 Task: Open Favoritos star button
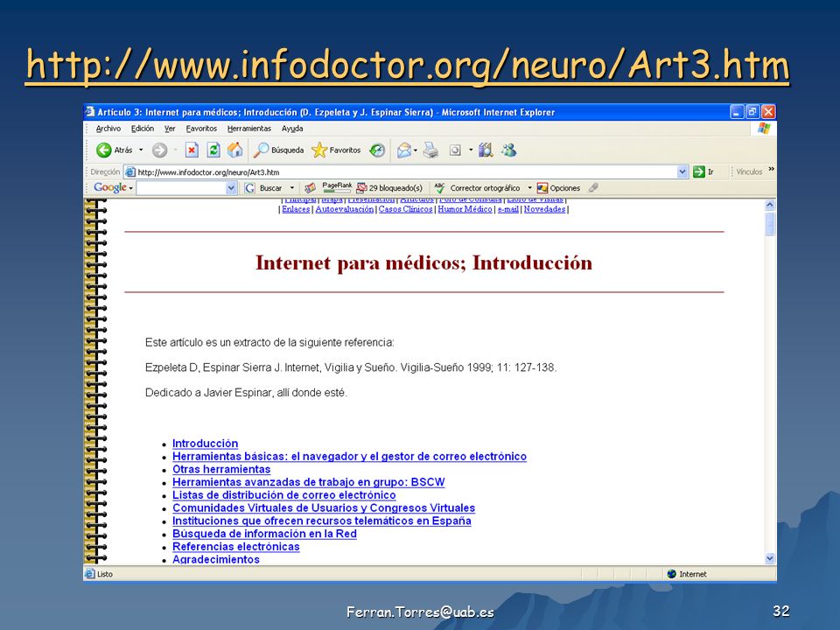pyautogui.click(x=336, y=150)
